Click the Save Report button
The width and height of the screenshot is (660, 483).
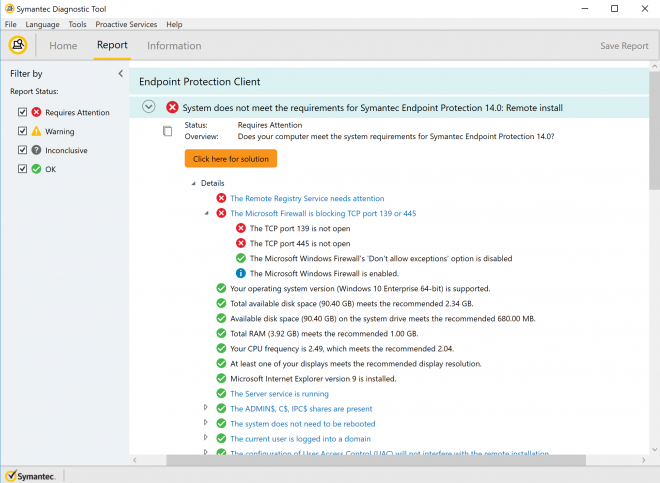pos(624,45)
